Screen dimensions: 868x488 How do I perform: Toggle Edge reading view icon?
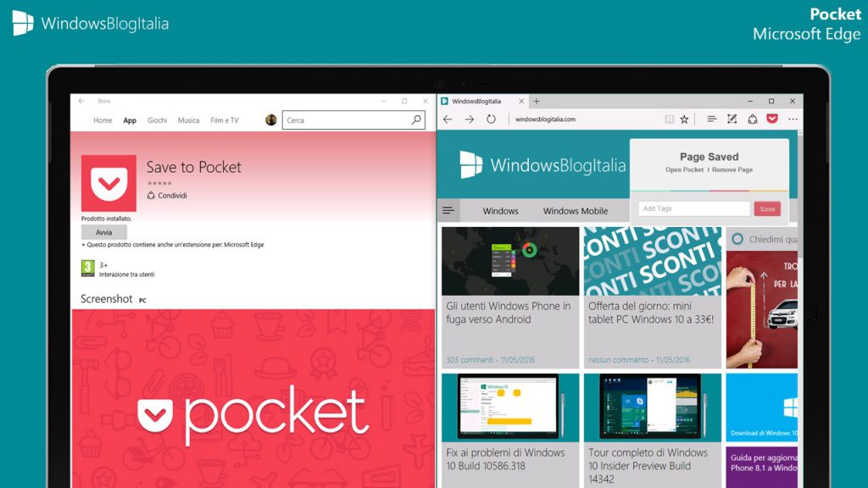[670, 119]
